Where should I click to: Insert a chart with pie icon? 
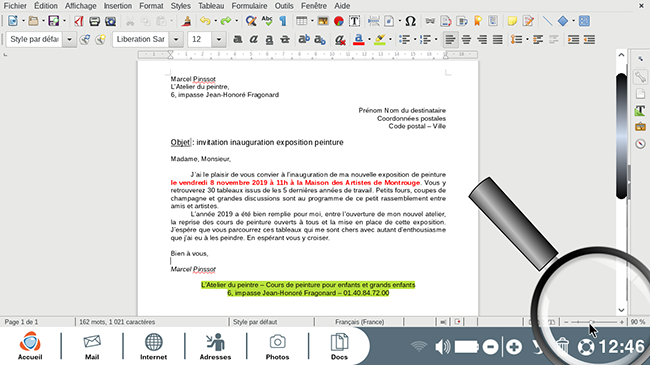point(339,21)
